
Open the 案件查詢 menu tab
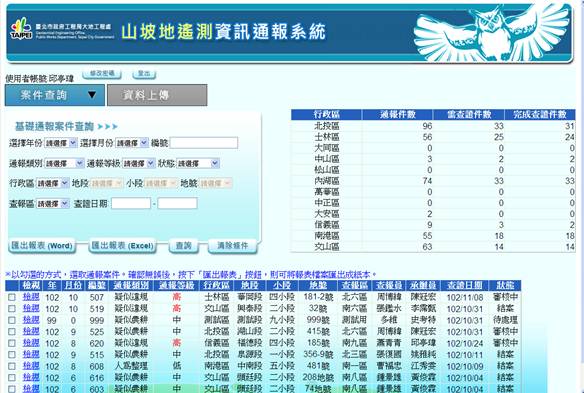click(55, 95)
